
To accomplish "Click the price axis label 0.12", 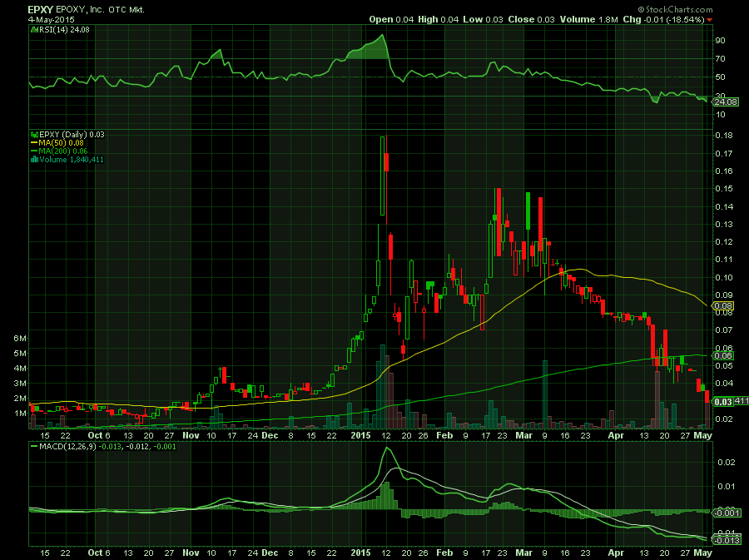I will (724, 241).
